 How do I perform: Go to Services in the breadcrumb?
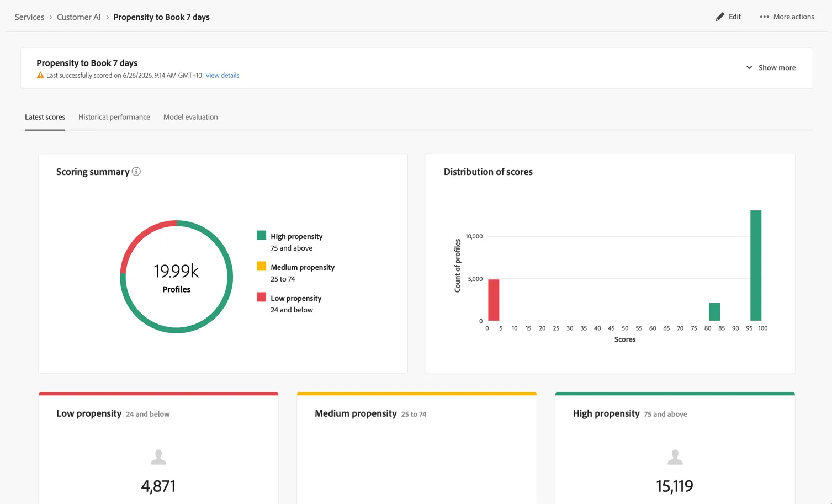(x=29, y=17)
